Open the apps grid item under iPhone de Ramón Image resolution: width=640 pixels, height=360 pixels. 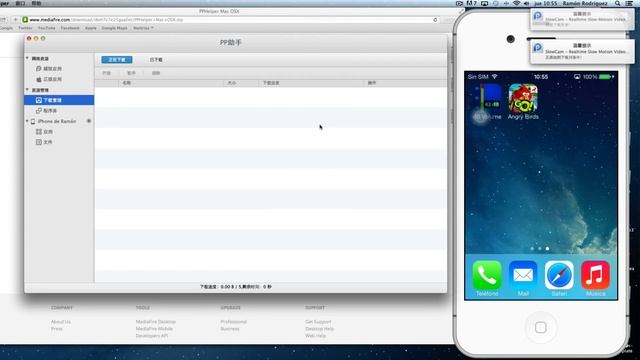tap(44, 132)
